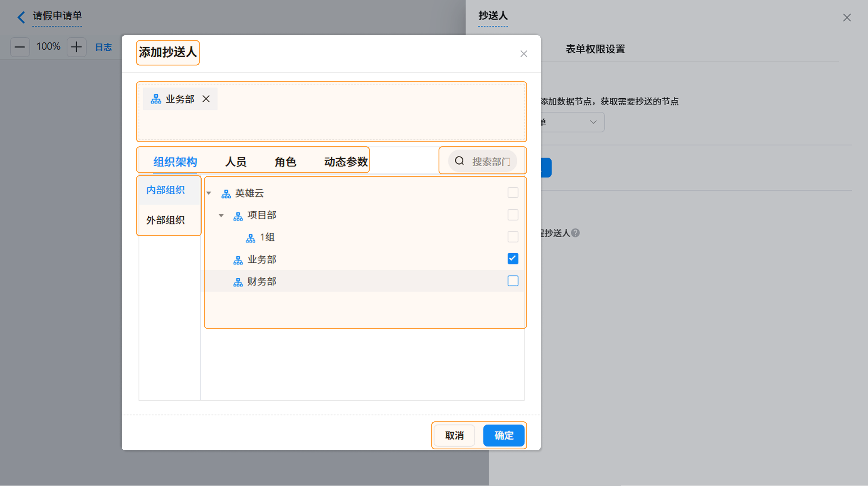Viewport: 868px width, 486px height.
Task: Select the 项目部 tree row text
Action: pos(262,215)
